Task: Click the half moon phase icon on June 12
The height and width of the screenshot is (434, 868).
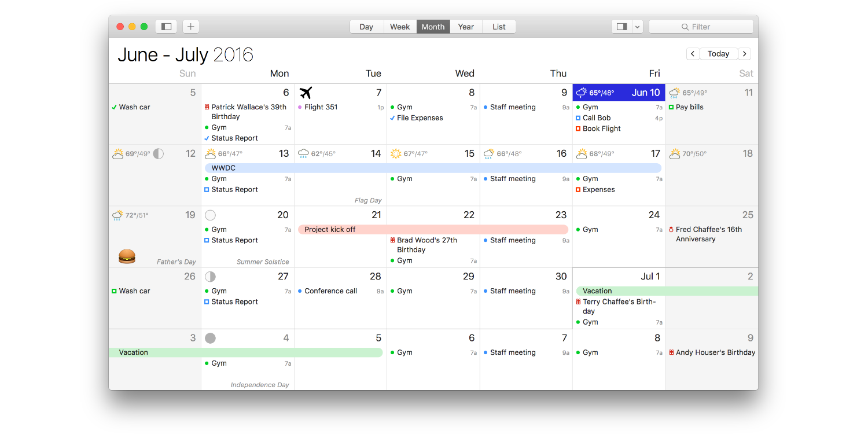Action: [158, 154]
